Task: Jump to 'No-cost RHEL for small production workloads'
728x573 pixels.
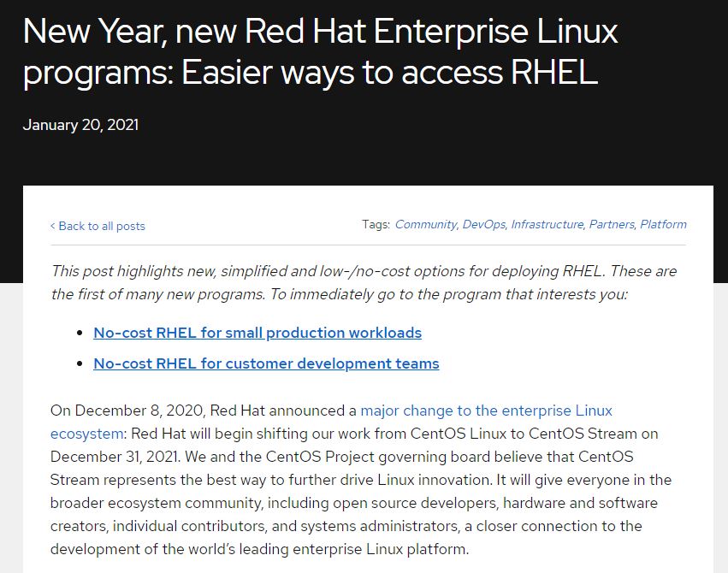Action: pyautogui.click(x=257, y=333)
